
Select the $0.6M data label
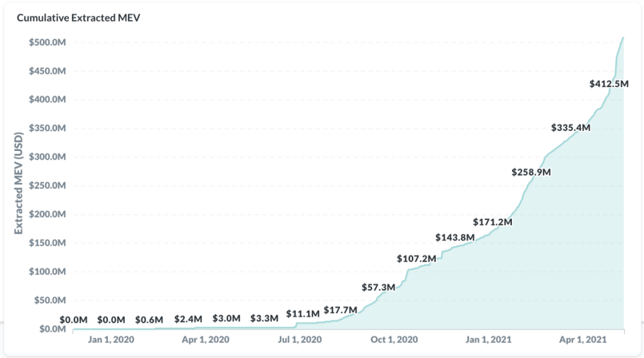[x=150, y=320]
